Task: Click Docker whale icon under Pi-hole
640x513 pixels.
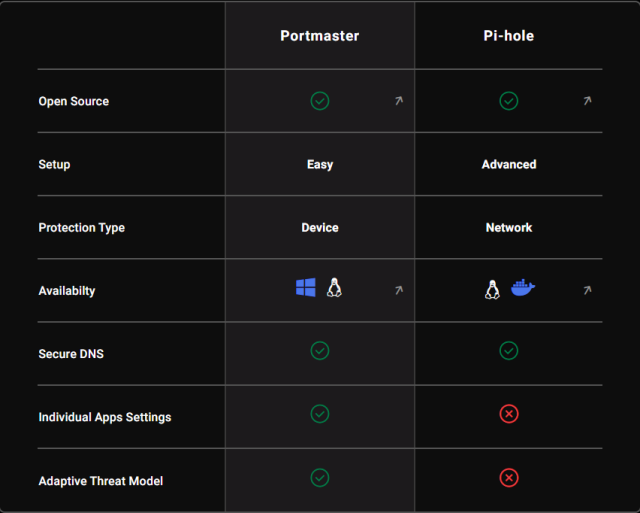Action: point(523,288)
